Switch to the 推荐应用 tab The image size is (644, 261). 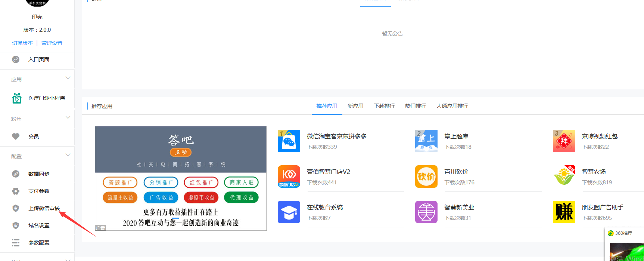pyautogui.click(x=327, y=106)
